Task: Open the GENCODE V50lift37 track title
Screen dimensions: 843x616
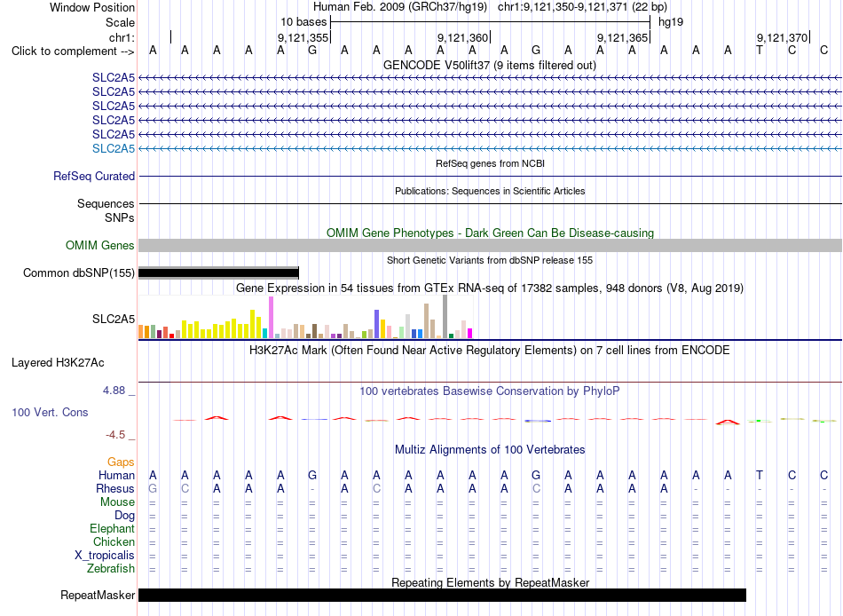Action: (490, 65)
